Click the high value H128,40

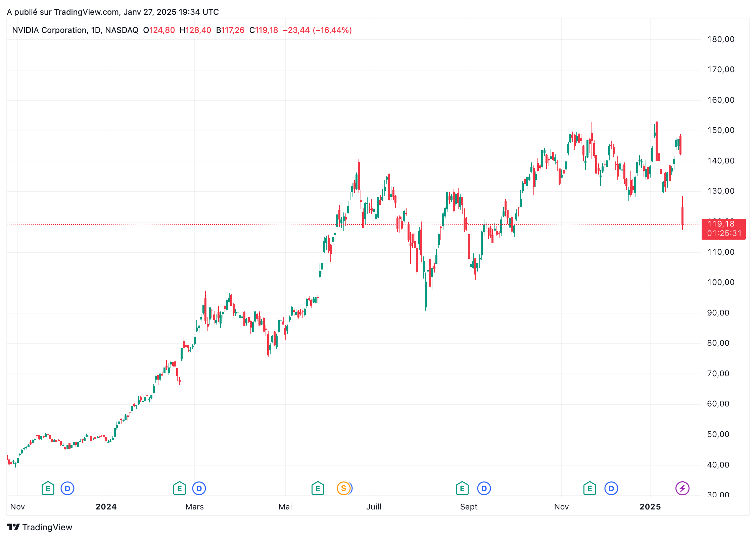coord(195,30)
